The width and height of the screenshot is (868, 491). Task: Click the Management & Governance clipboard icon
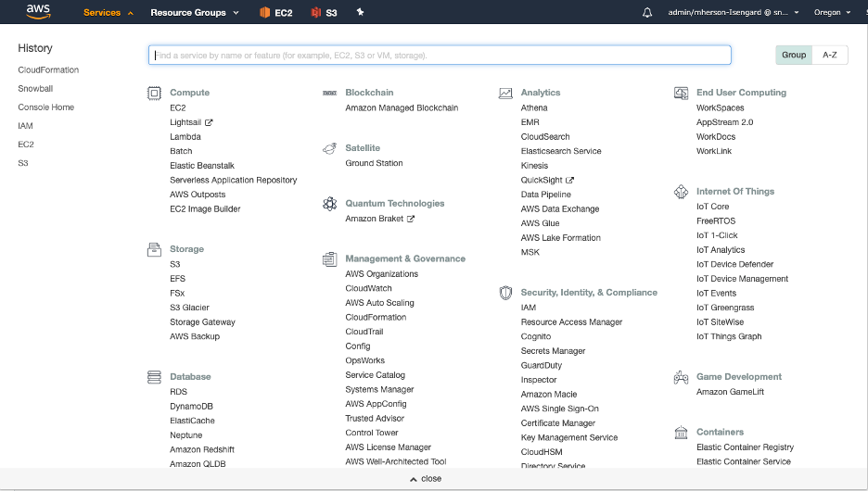click(329, 258)
